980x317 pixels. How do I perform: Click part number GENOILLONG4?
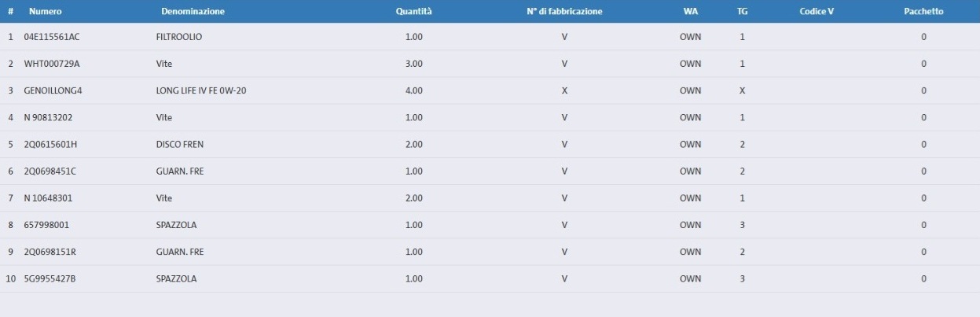point(53,90)
